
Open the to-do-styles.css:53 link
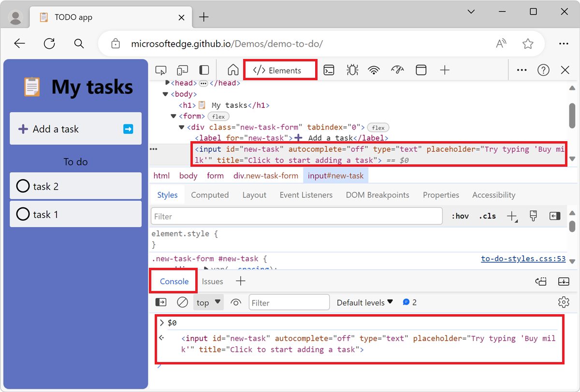[x=523, y=259]
